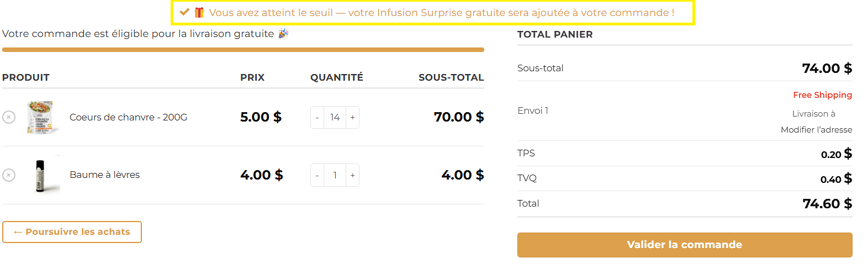Click the gift icon in the notification banner
This screenshot has height=274, width=868.
coord(199,12)
